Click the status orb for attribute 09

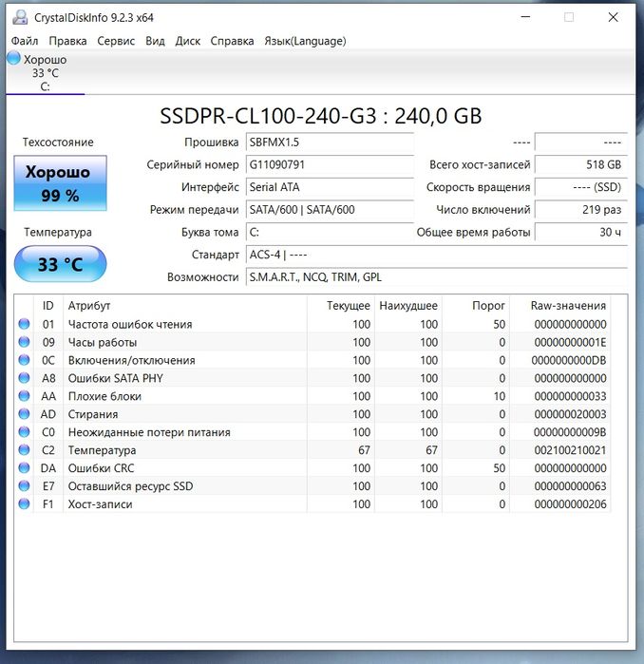(x=24, y=342)
